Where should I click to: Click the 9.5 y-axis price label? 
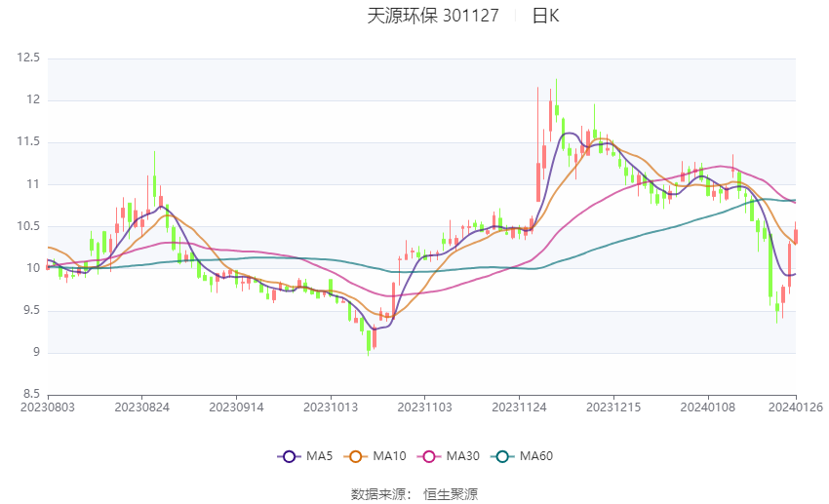pyautogui.click(x=32, y=310)
